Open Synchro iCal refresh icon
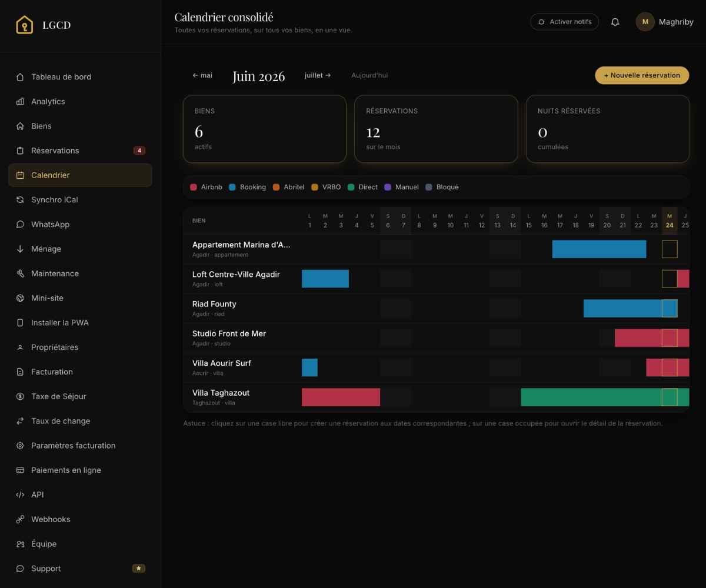The width and height of the screenshot is (706, 588). [x=20, y=200]
